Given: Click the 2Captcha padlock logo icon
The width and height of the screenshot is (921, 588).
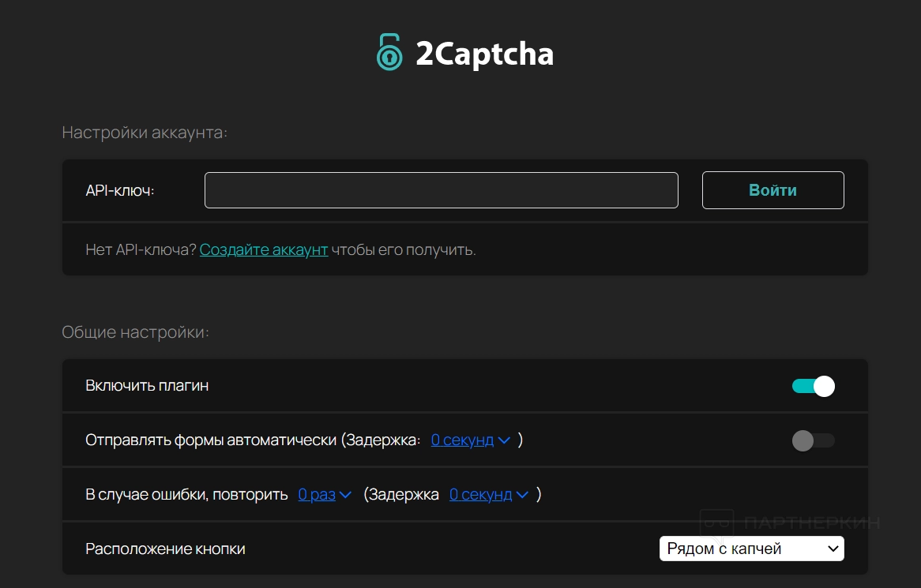Looking at the screenshot, I should [389, 52].
